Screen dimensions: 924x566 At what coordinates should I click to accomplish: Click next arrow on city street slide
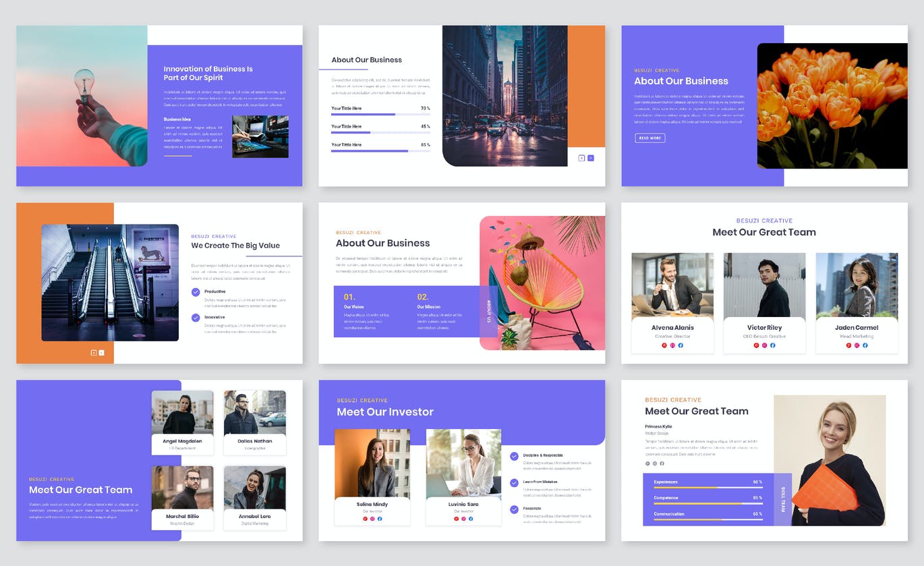tap(591, 158)
